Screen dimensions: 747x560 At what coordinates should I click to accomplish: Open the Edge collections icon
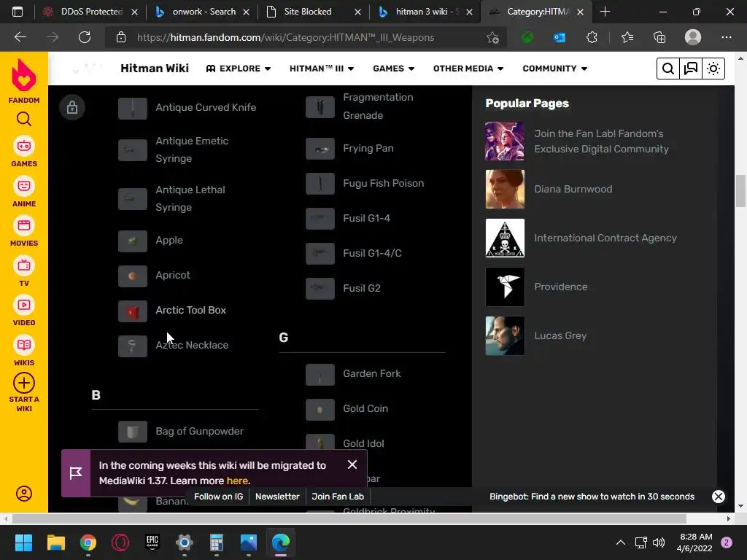pyautogui.click(x=659, y=37)
